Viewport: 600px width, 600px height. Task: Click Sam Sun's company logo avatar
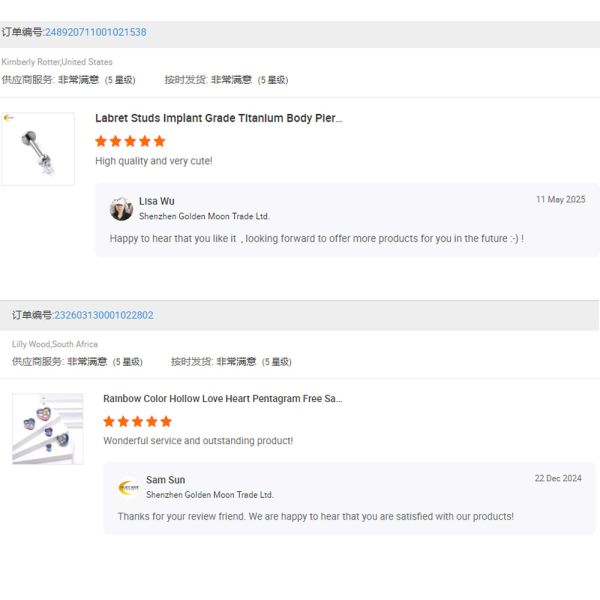click(129, 487)
